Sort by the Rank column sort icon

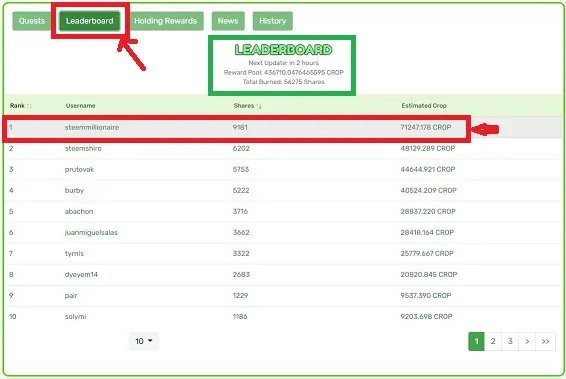(29, 106)
